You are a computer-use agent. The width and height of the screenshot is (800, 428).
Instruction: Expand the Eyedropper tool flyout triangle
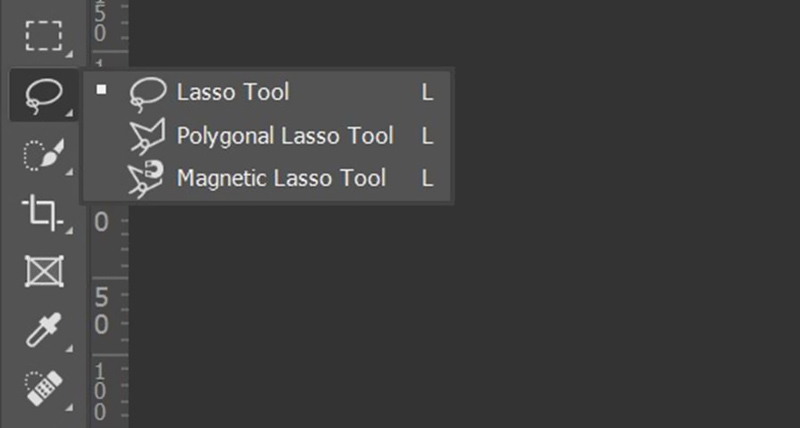69,348
